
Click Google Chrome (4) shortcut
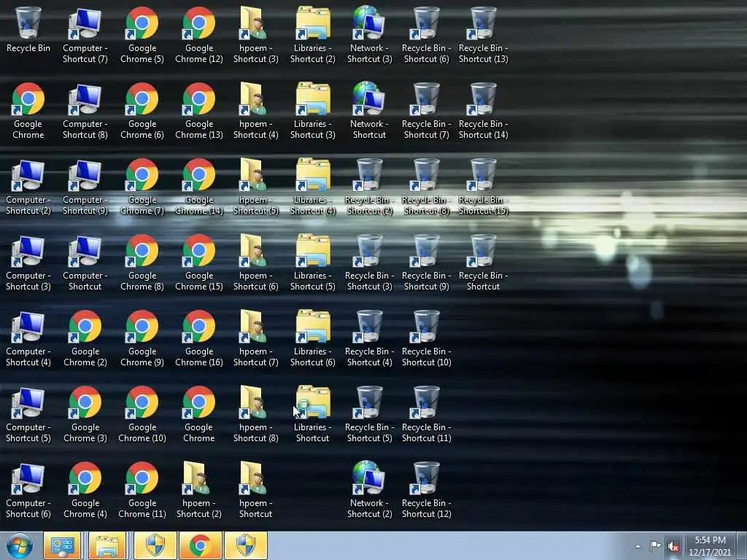[x=85, y=489]
